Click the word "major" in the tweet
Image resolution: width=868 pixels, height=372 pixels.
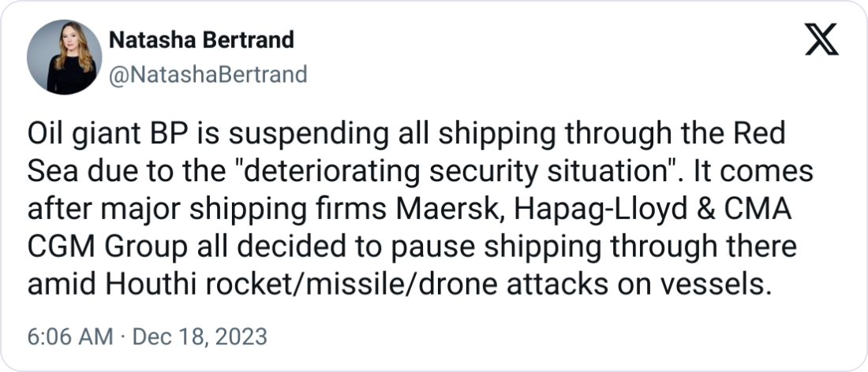124,207
